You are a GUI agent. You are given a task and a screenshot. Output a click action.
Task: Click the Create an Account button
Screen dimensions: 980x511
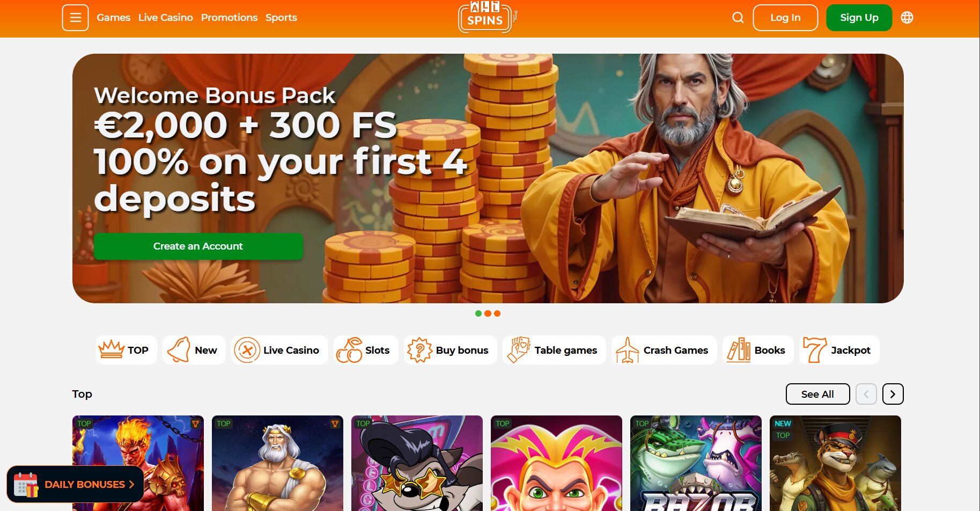[198, 246]
